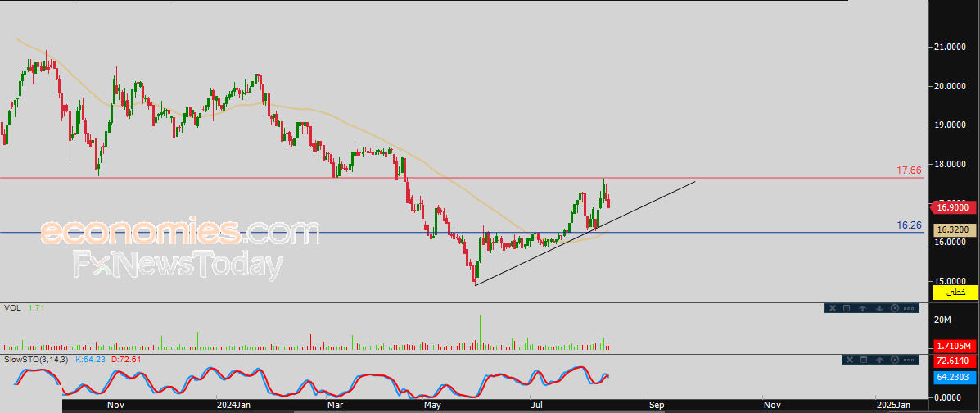
Task: Close the VOL indicator panel
Action: pos(831,308)
